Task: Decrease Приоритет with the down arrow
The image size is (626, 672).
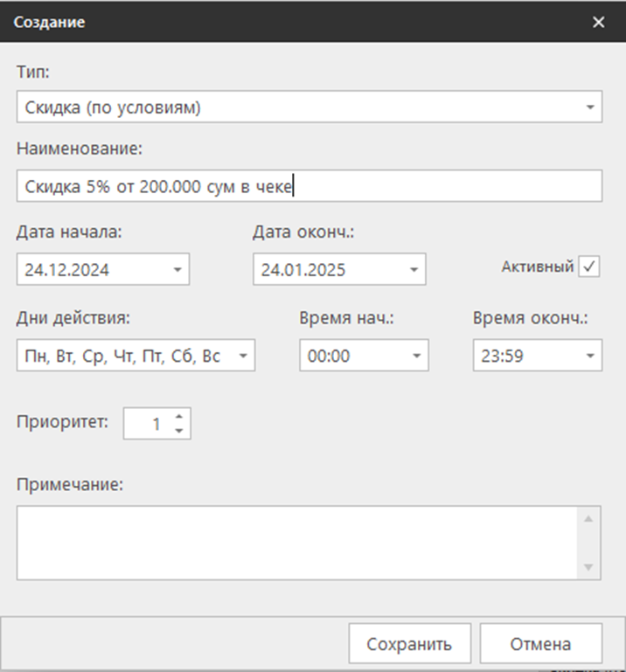Action: [x=178, y=431]
